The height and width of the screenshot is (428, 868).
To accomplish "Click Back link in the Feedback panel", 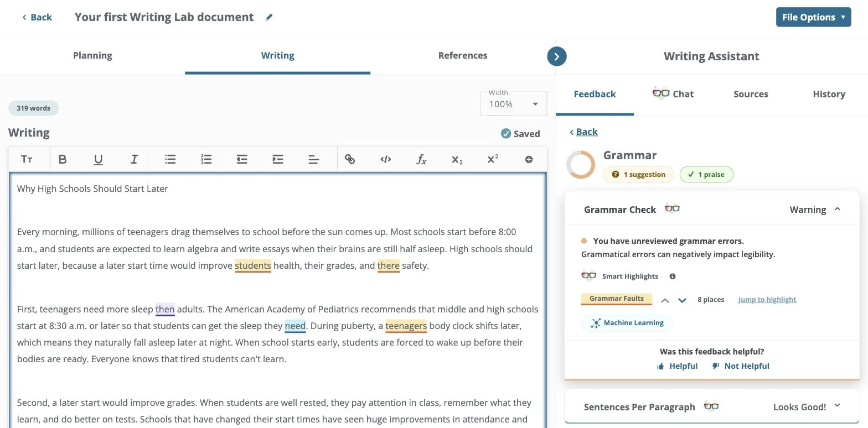I will [x=583, y=132].
